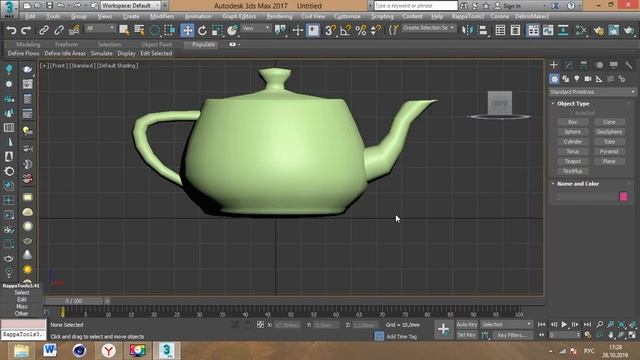This screenshot has height=360, width=640.
Task: Open the Curve Editor icon
Action: tap(548, 30)
